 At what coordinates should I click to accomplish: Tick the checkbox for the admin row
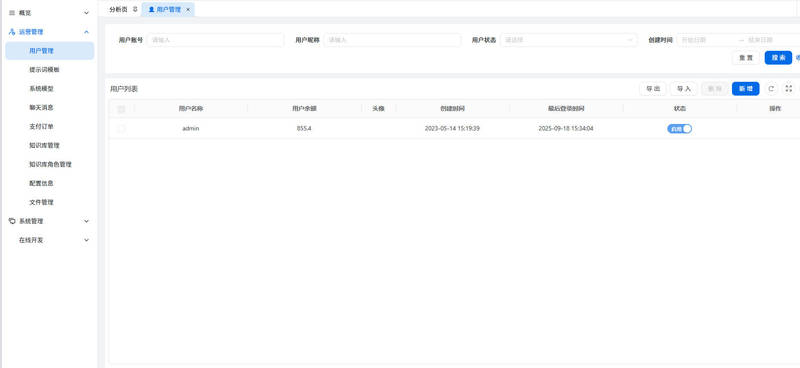[x=121, y=129]
